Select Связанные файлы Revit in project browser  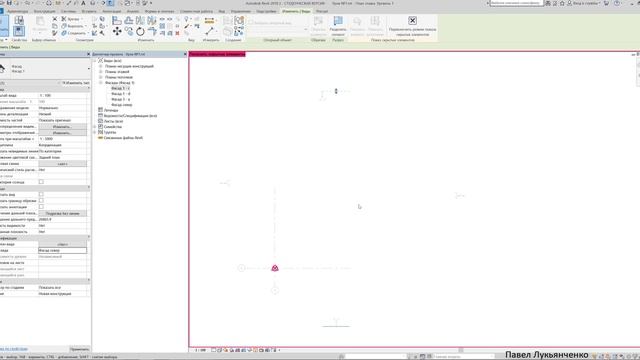pyautogui.click(x=123, y=138)
